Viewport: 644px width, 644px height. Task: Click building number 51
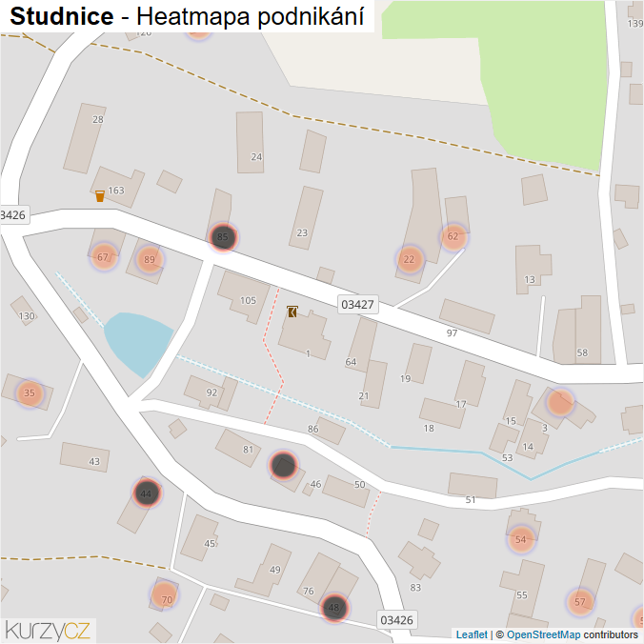pos(471,500)
